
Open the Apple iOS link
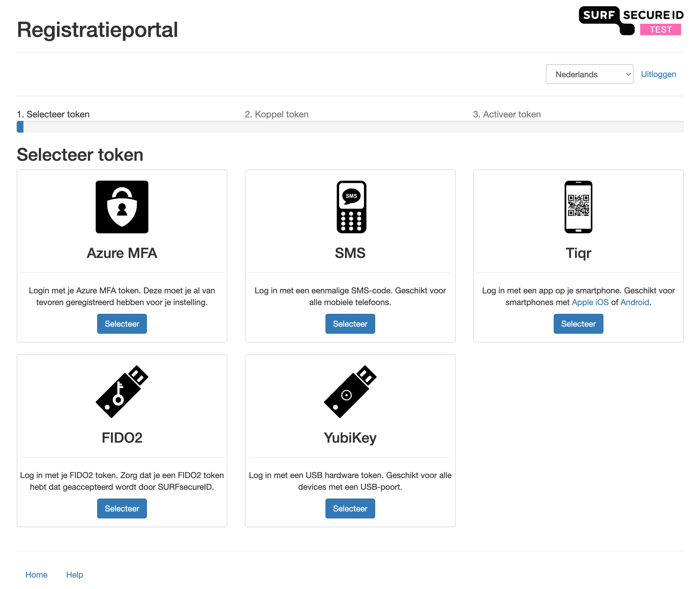pos(590,302)
